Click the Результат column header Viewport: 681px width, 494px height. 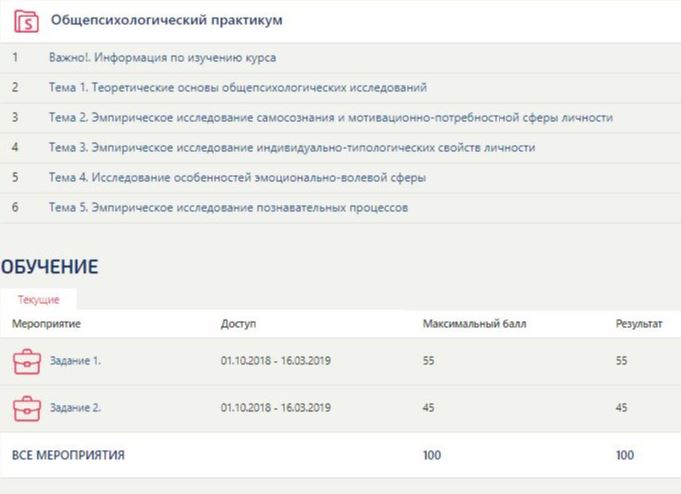639,324
